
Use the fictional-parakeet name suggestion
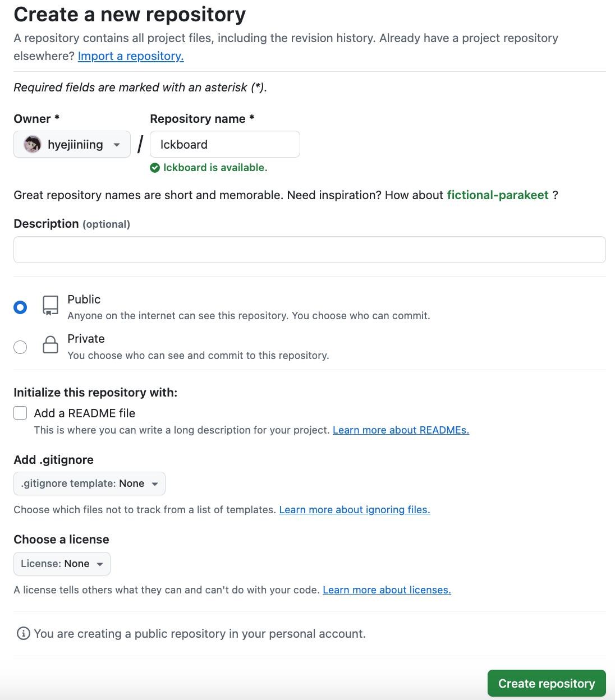click(498, 195)
